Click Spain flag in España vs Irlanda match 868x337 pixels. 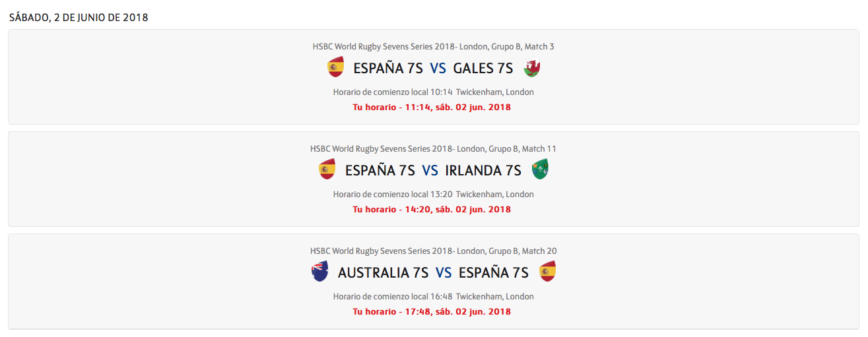(x=327, y=169)
